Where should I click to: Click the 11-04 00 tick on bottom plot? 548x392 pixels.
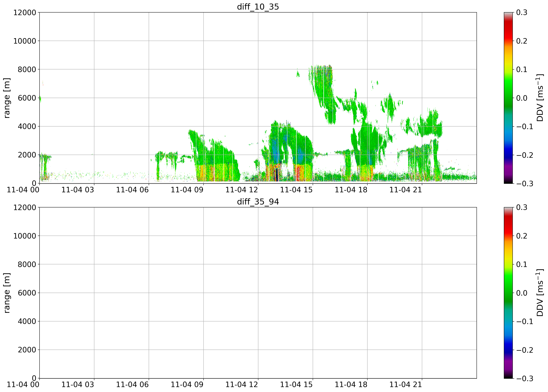tap(23, 385)
